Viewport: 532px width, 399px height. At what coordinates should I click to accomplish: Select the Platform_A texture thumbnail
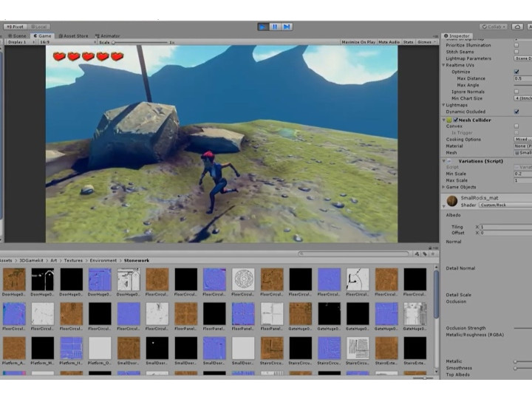pos(14,348)
